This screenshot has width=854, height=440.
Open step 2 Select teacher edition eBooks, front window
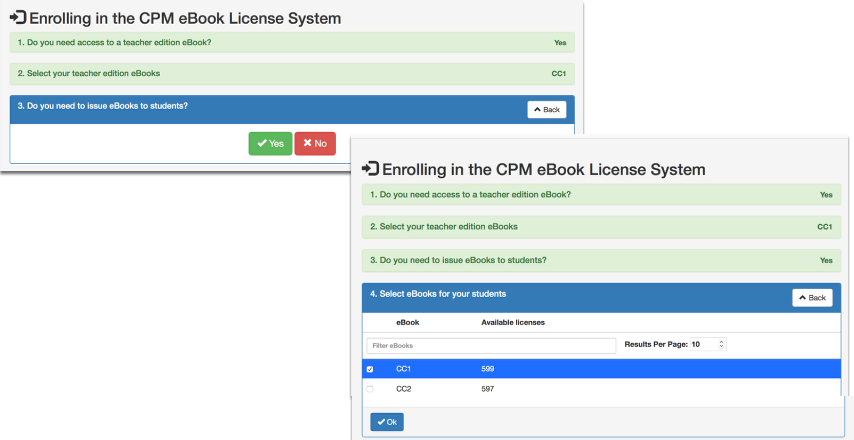coord(601,227)
